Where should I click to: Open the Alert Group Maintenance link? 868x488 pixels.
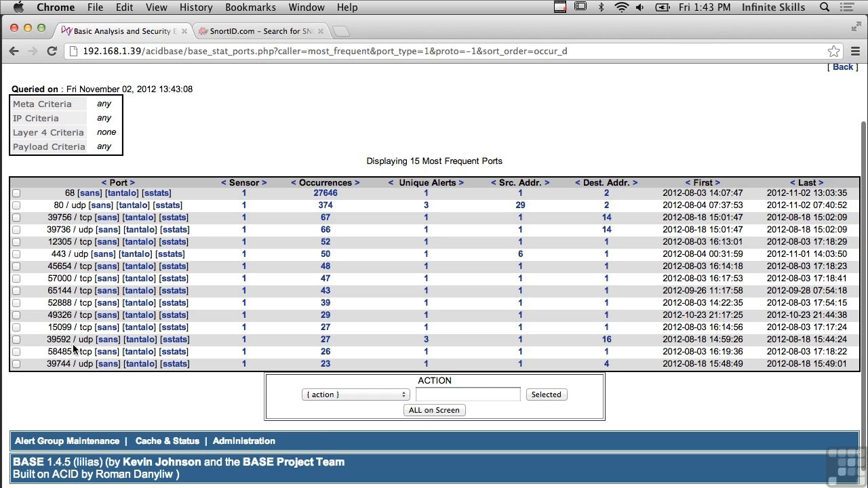coord(67,441)
